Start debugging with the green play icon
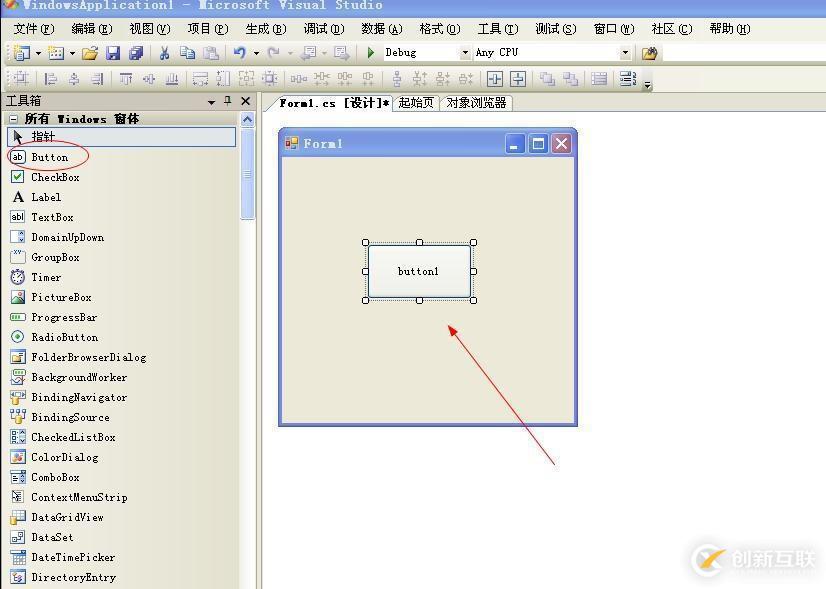 (x=371, y=53)
